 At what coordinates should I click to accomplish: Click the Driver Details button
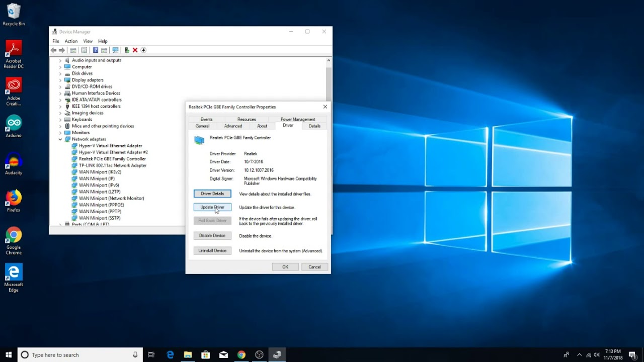tap(212, 194)
